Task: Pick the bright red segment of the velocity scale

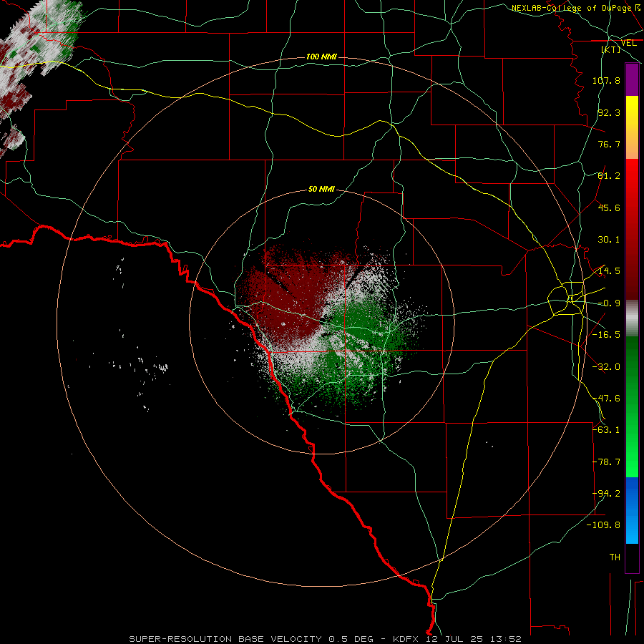Action: [x=632, y=182]
